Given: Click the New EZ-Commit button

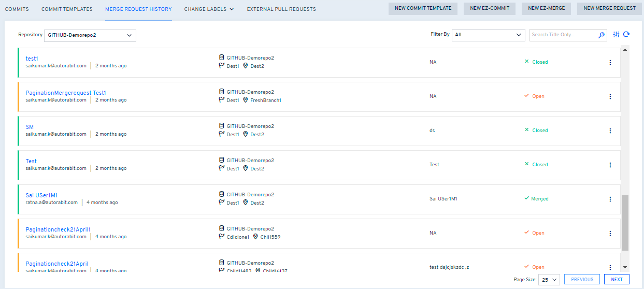Looking at the screenshot, I should click(x=490, y=8).
